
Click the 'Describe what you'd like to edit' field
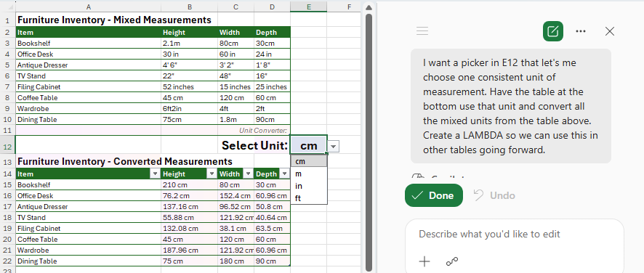coord(514,235)
